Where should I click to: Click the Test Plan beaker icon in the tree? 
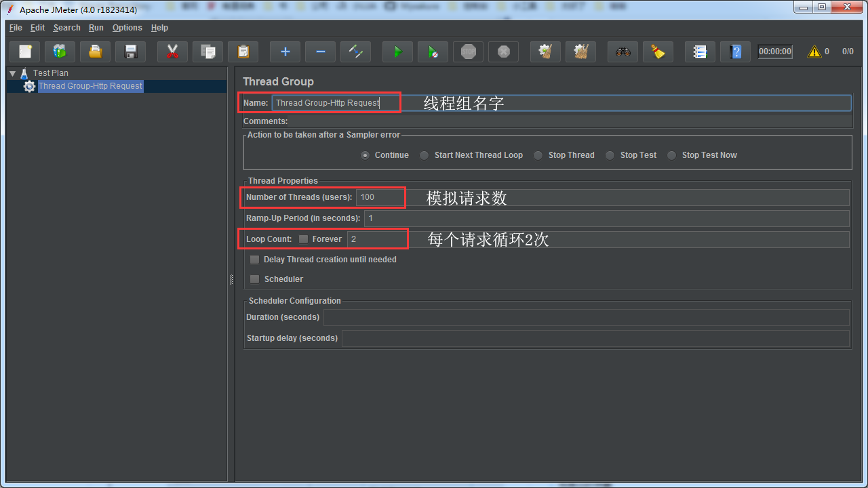(24, 73)
